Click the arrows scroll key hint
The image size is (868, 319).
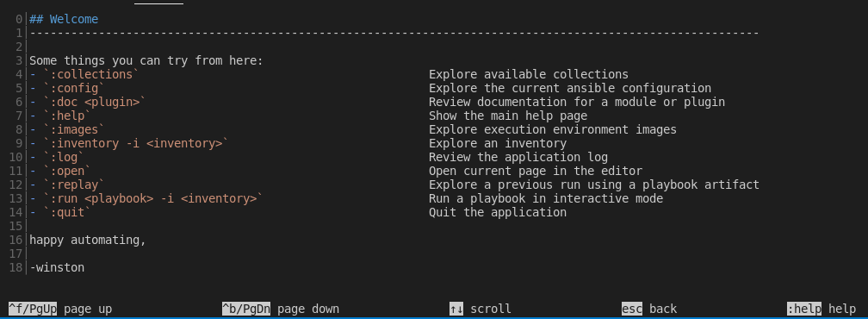(x=456, y=309)
